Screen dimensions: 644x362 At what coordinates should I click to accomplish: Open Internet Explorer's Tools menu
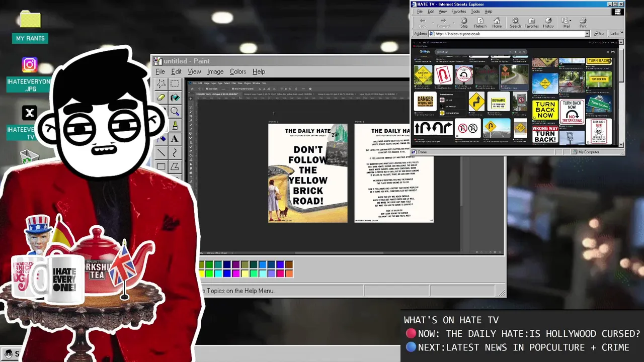[x=475, y=11]
